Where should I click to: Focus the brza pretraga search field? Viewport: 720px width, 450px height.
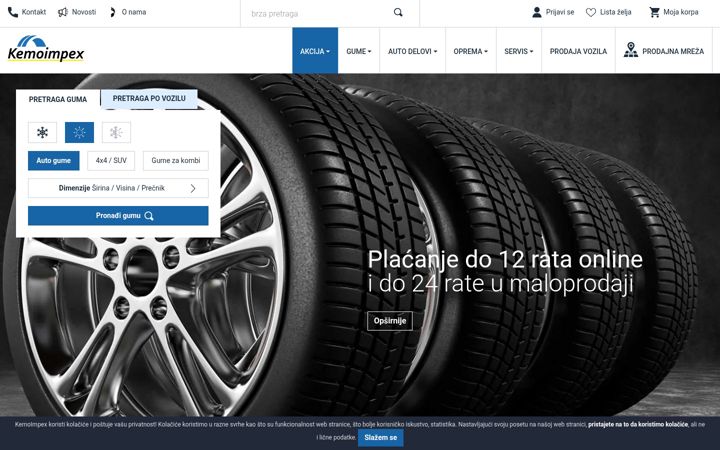pyautogui.click(x=319, y=14)
